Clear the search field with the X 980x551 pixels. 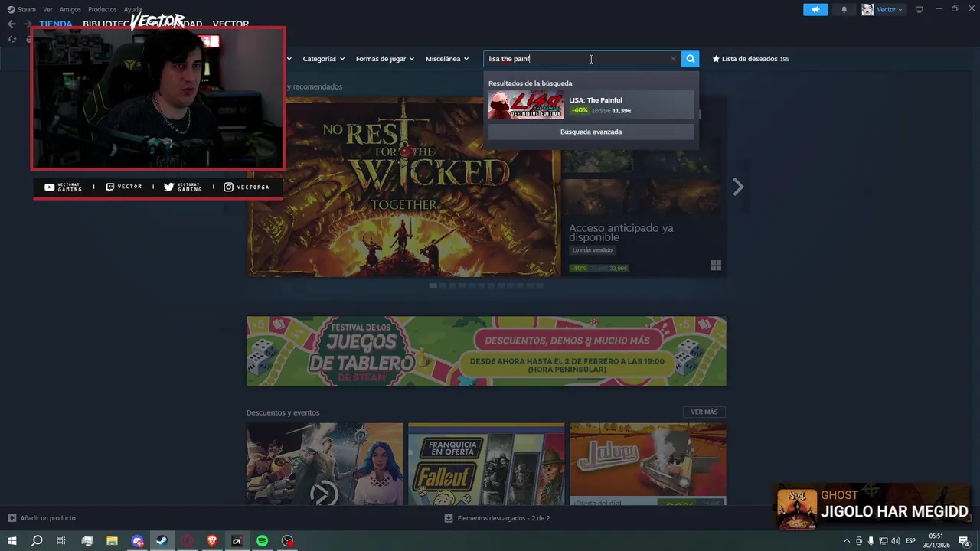673,59
